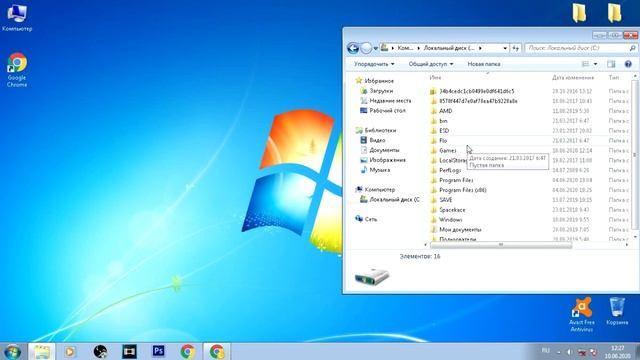Select the 'Games' folder
This screenshot has height=360, width=640.
(443, 150)
